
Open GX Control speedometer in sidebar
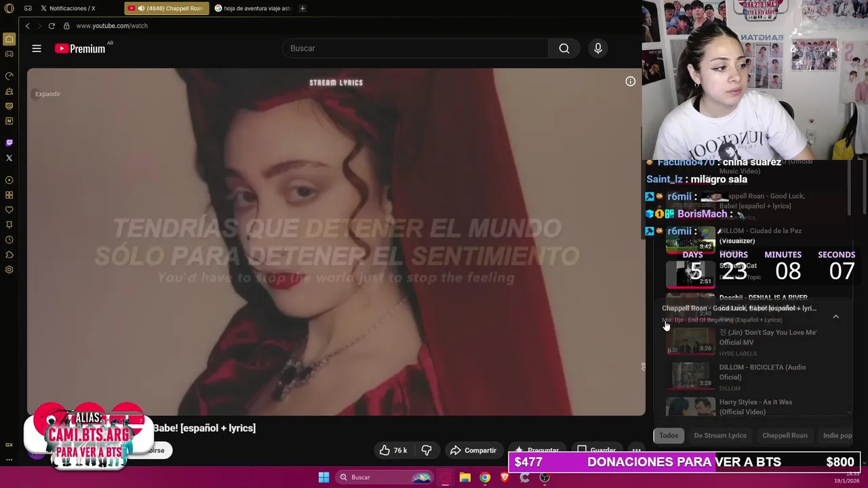click(9, 76)
